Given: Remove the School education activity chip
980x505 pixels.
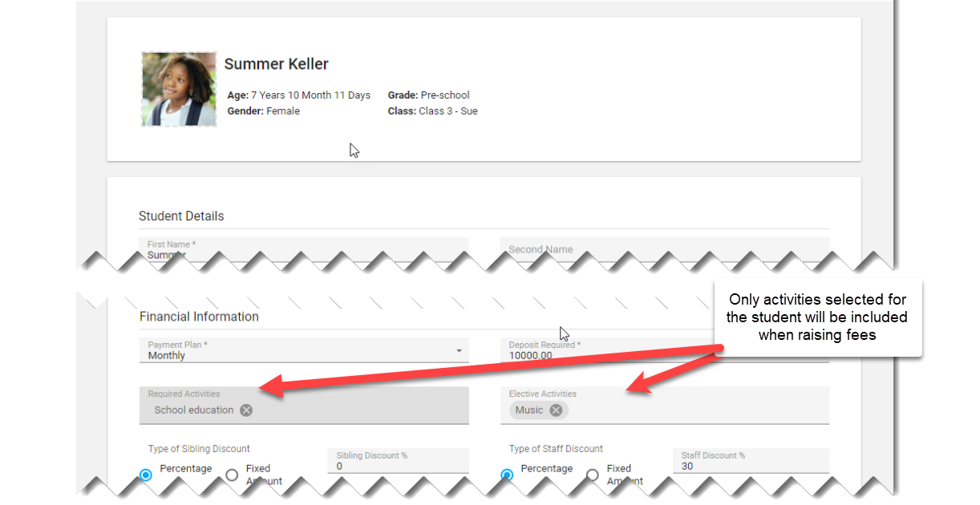Looking at the screenshot, I should [246, 410].
